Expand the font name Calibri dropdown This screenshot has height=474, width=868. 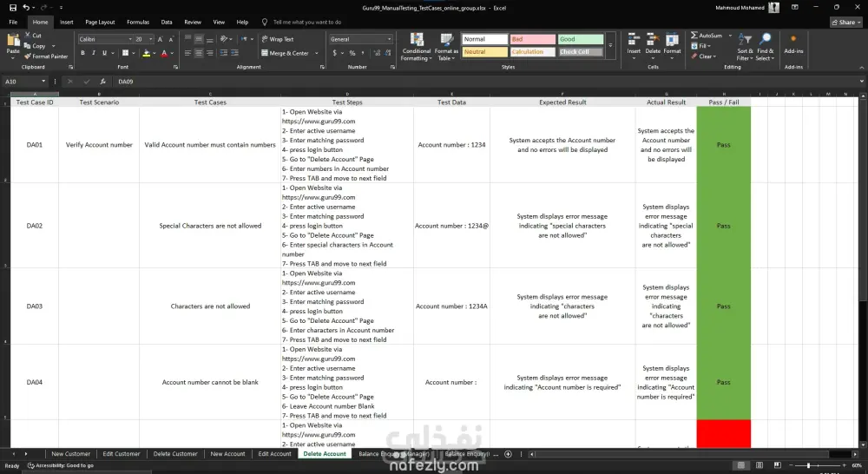[130, 39]
